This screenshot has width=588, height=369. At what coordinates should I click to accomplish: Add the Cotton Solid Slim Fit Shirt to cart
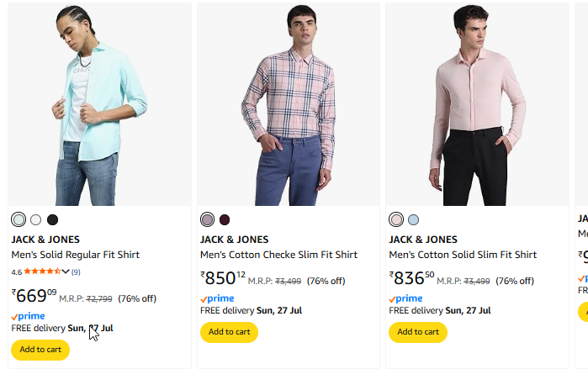pyautogui.click(x=418, y=332)
